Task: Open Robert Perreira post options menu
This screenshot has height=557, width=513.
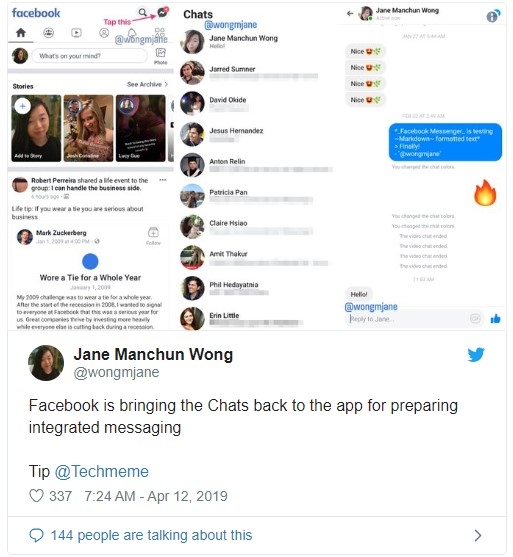Action: pyautogui.click(x=163, y=180)
